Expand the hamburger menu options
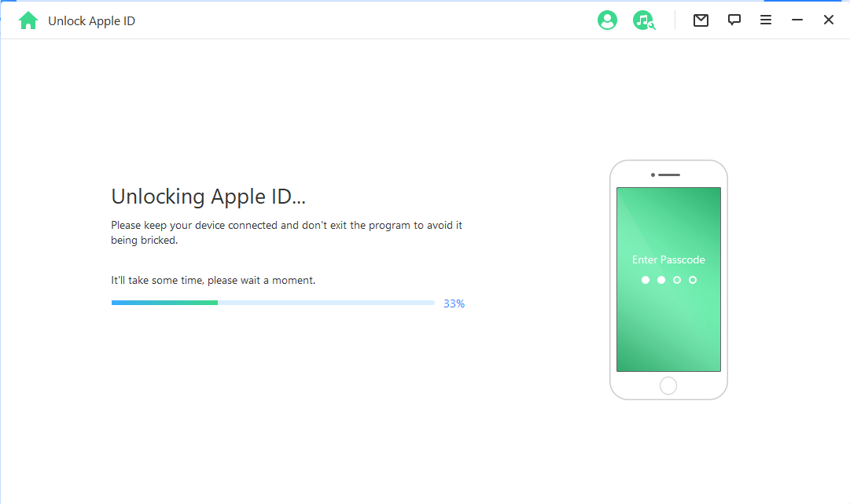The height and width of the screenshot is (504, 850). pos(765,20)
